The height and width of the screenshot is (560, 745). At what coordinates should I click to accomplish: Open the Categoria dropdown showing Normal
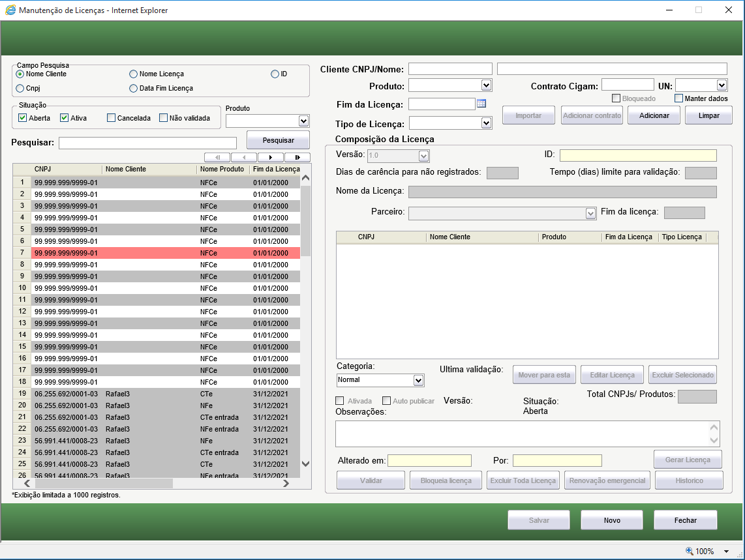click(x=418, y=380)
